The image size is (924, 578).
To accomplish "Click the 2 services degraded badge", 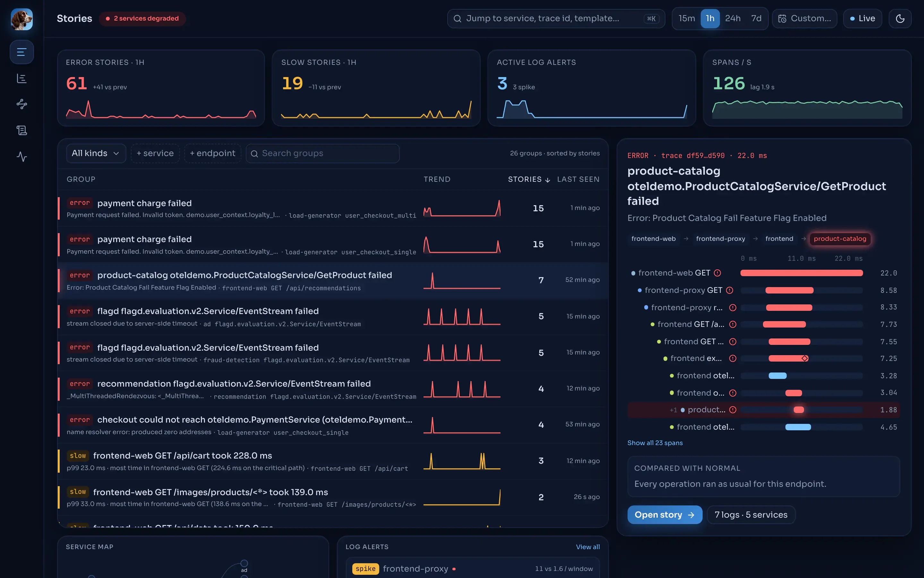I will [x=142, y=18].
